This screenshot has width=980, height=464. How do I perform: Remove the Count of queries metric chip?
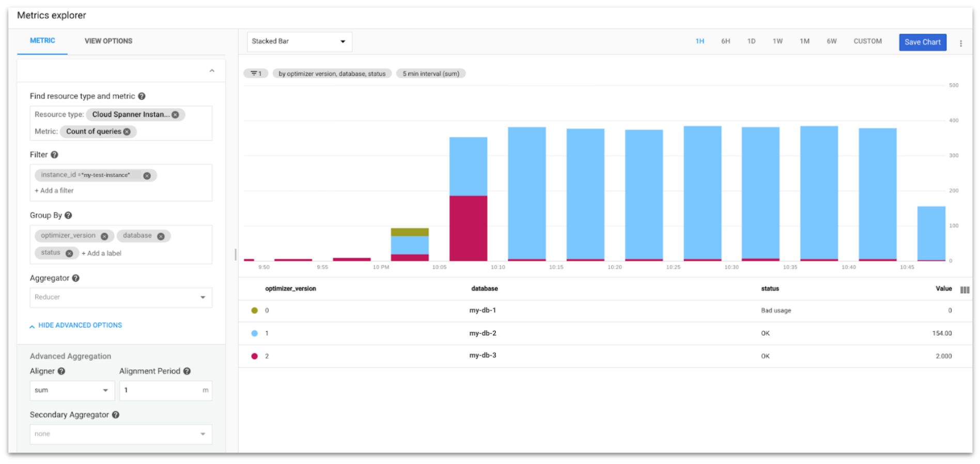127,132
